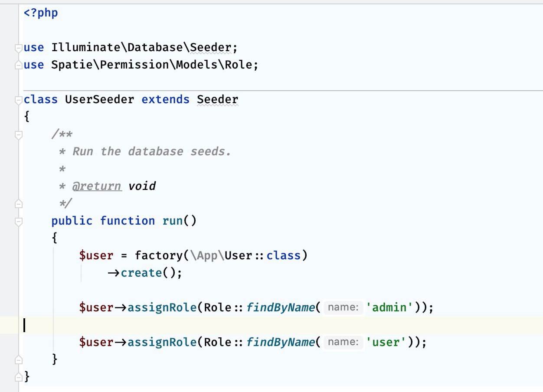
Task: Click the 'name:' hint before 'user'
Action: [343, 342]
